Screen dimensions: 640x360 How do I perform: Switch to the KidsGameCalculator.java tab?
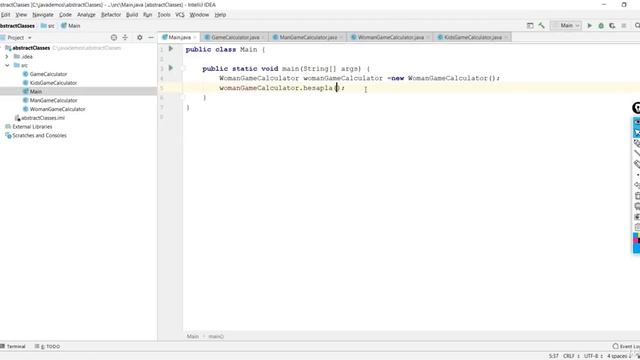coord(473,37)
